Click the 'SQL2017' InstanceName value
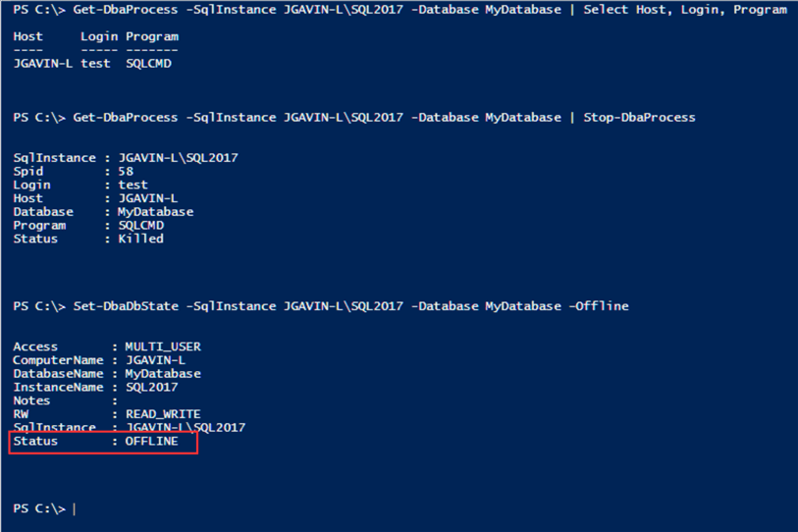Viewport: 798px width, 532px height. [152, 388]
